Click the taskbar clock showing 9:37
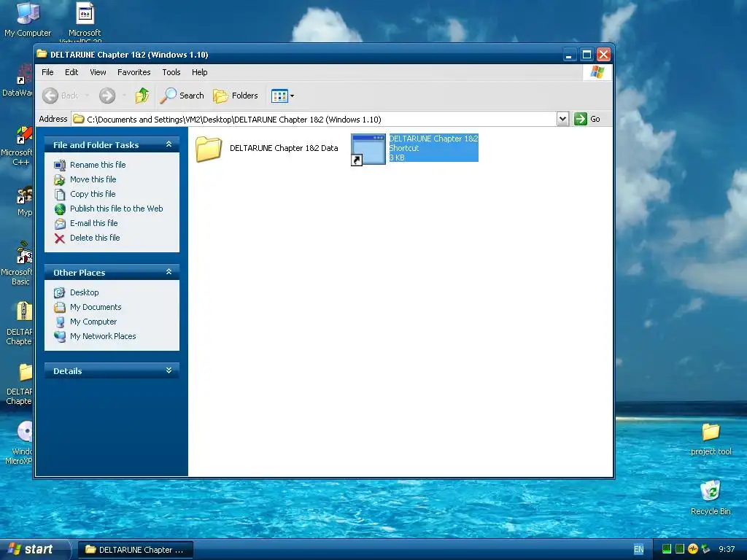This screenshot has width=747, height=560. [x=727, y=550]
